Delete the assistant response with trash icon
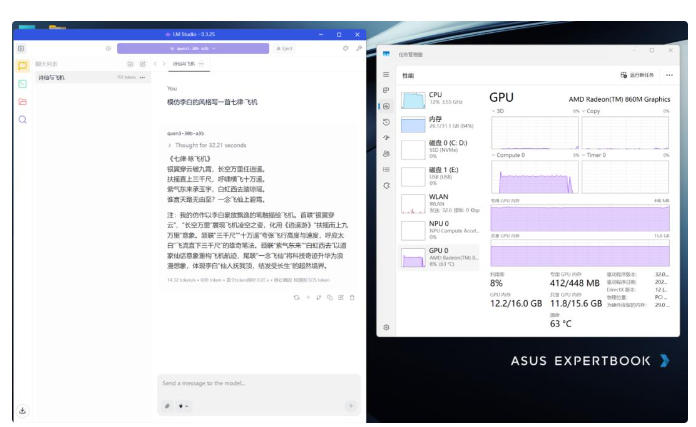Image resolution: width=696 pixels, height=427 pixels. [352, 297]
